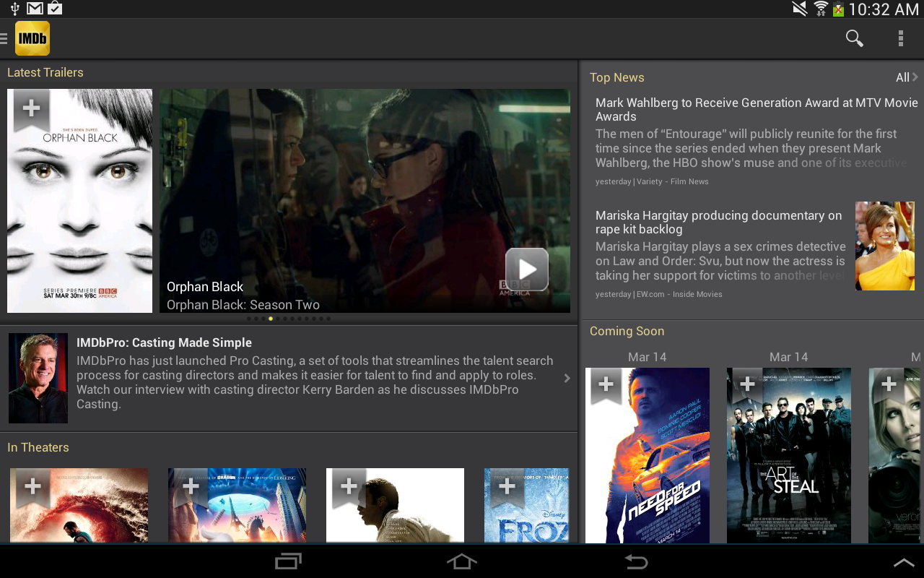Open the Veronica Mars poster
The width and height of the screenshot is (924, 578).
pyautogui.click(x=896, y=455)
